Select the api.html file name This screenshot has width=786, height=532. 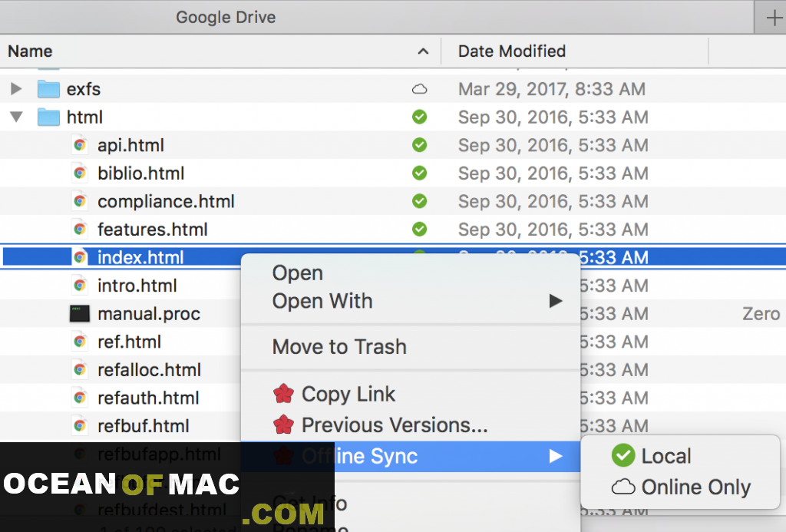click(x=130, y=145)
